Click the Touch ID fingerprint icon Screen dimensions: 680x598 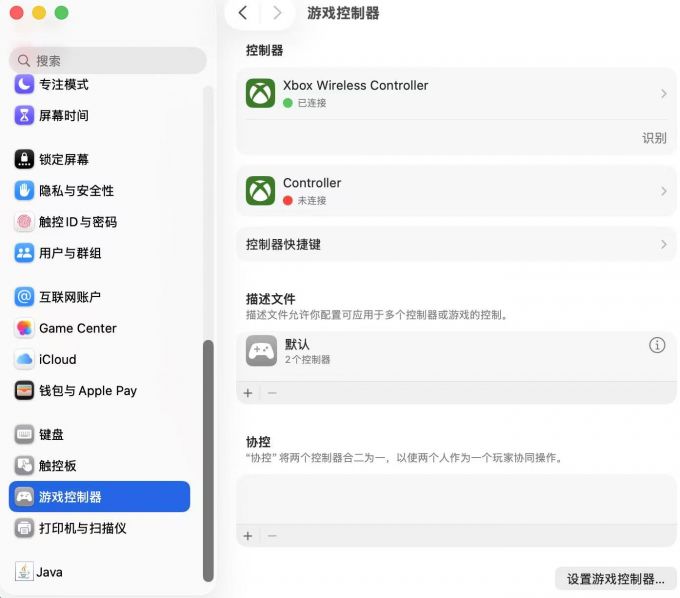(x=24, y=222)
